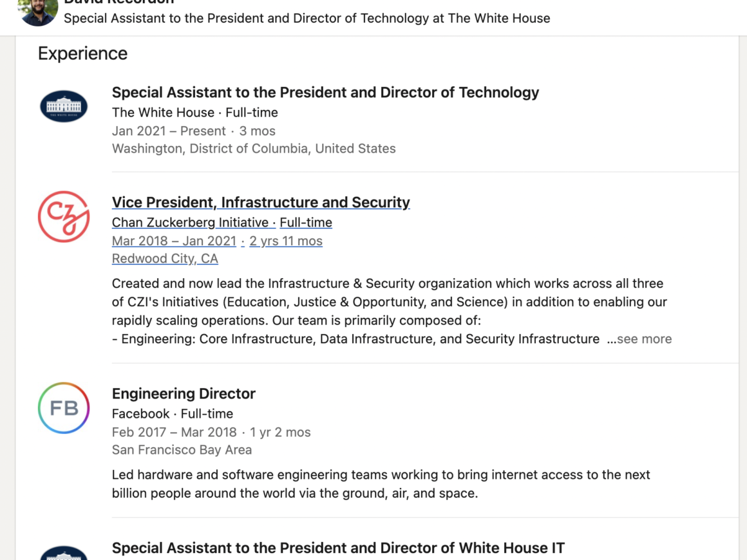Click the partially visible bottom White House logo
The width and height of the screenshot is (747, 560).
click(64, 553)
